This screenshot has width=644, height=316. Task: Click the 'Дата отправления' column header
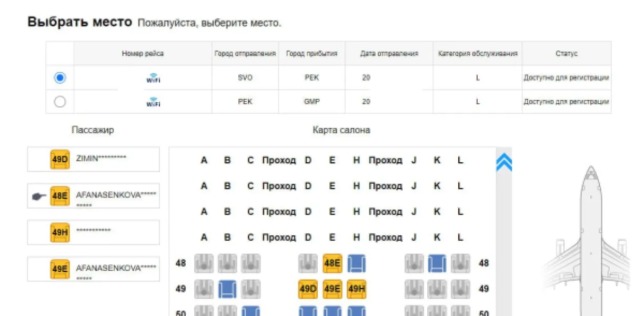click(x=389, y=54)
